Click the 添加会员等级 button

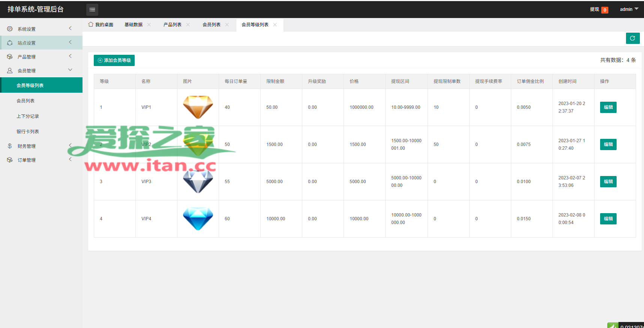[x=114, y=60]
